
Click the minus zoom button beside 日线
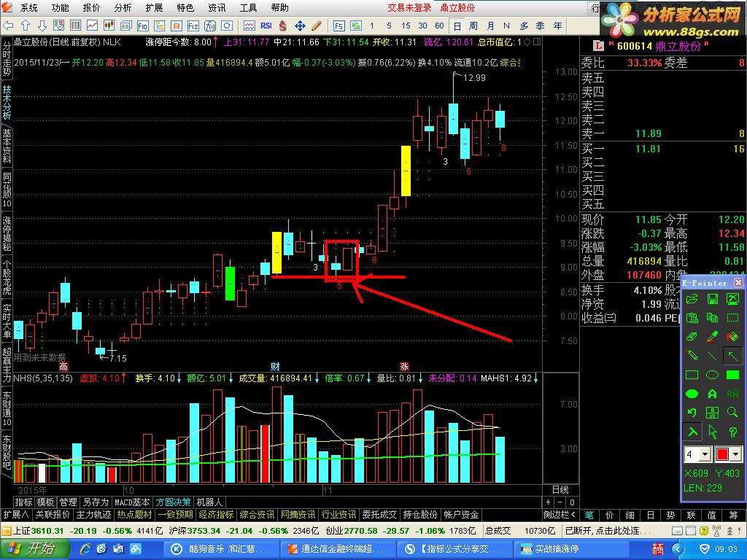[560, 502]
